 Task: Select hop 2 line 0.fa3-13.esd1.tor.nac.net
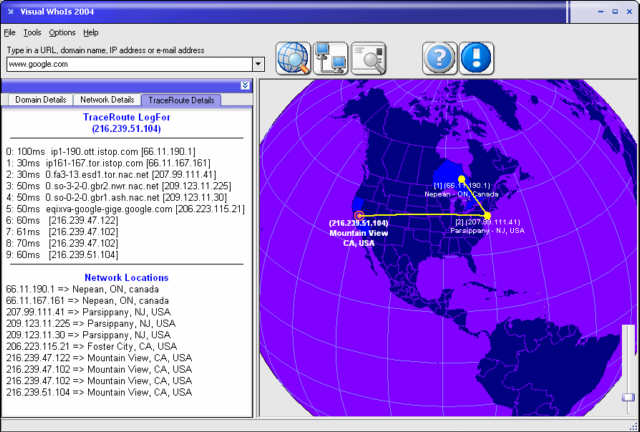(x=111, y=174)
